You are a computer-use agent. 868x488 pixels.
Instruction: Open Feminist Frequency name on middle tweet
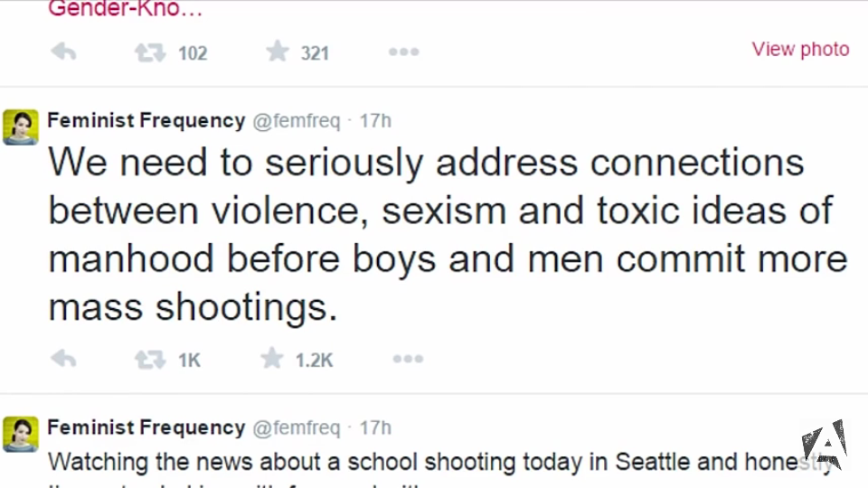[x=146, y=120]
